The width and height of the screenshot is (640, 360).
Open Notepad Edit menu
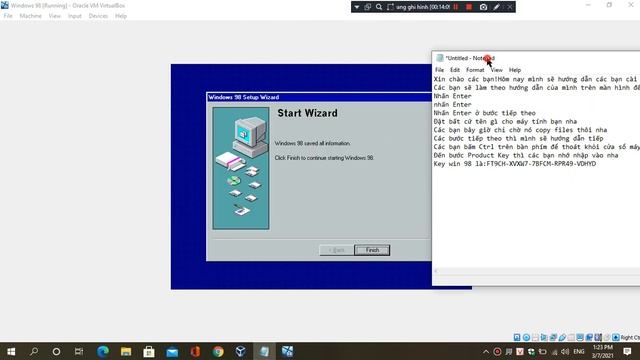coord(455,70)
